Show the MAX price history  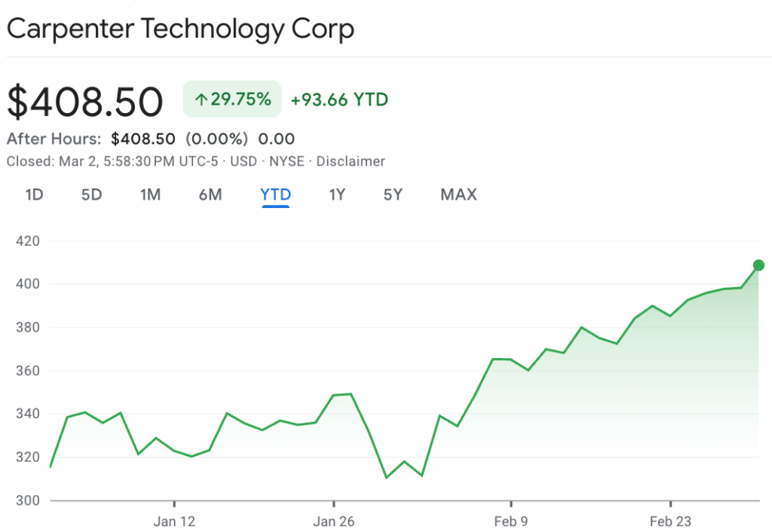(x=458, y=195)
